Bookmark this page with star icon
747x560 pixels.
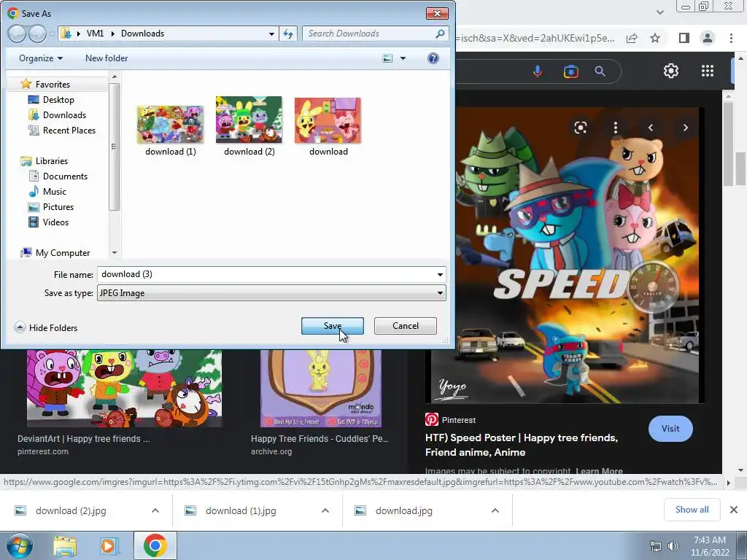pyautogui.click(x=655, y=38)
